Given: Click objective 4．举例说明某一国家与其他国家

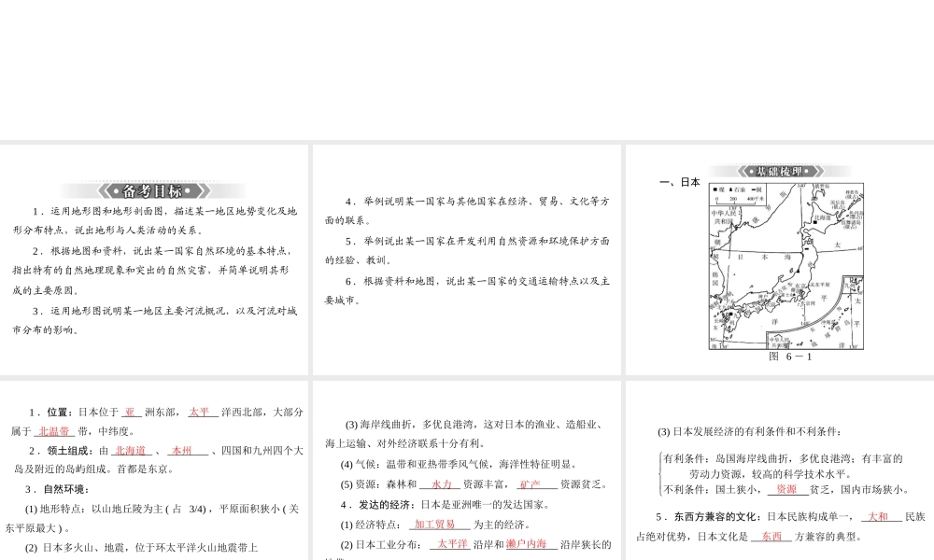Looking at the screenshot, I should 467,211.
